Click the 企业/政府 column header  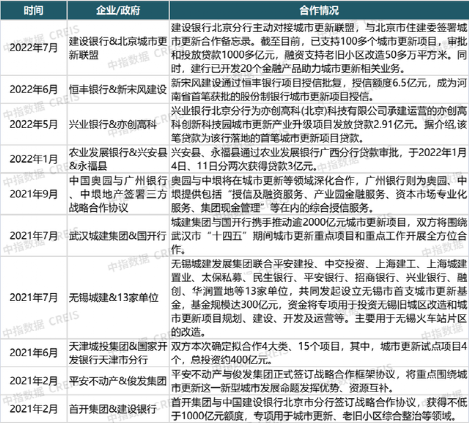point(118,10)
